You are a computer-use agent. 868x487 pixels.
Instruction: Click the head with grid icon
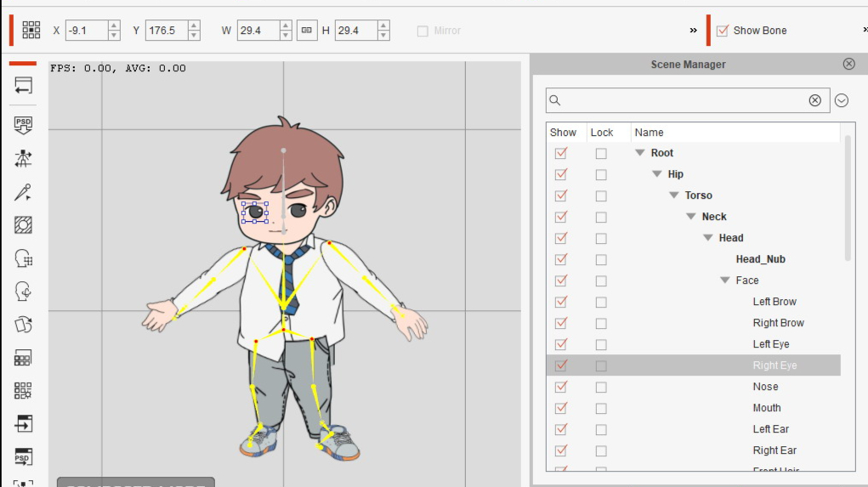(23, 258)
